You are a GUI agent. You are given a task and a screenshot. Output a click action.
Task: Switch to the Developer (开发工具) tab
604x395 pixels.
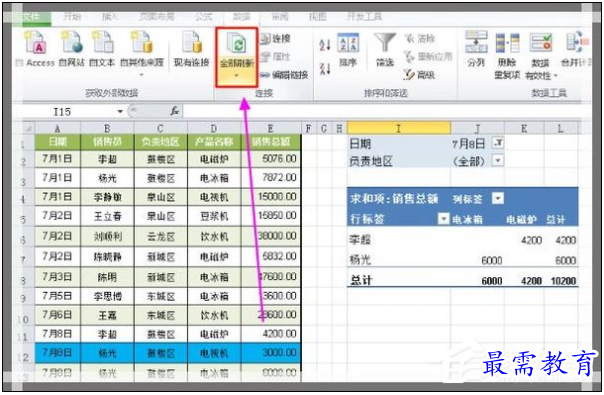click(x=364, y=17)
